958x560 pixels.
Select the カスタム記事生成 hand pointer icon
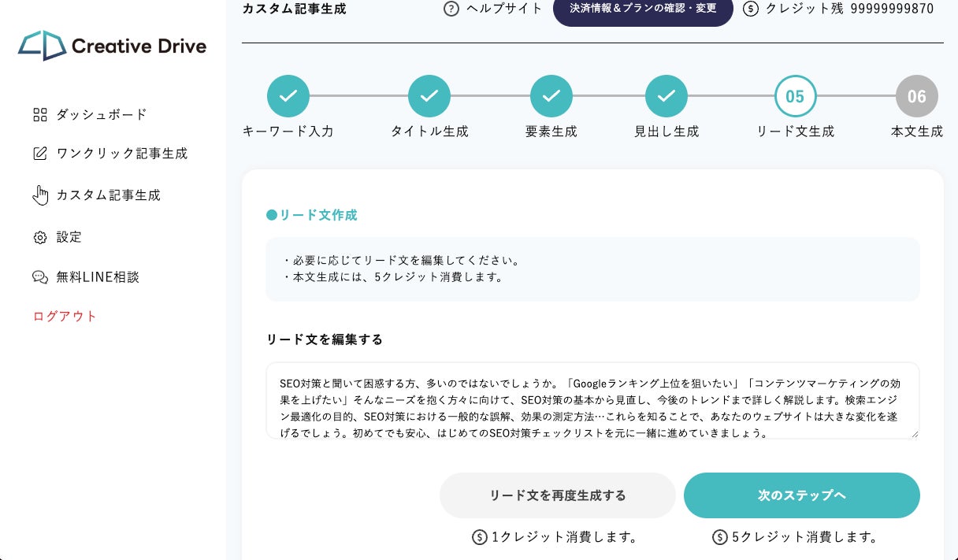tap(40, 195)
